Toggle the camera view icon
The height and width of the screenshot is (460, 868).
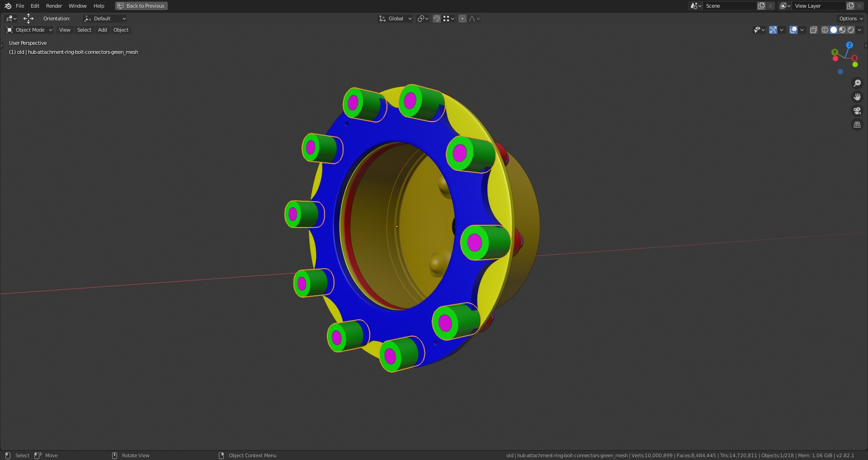pyautogui.click(x=857, y=111)
